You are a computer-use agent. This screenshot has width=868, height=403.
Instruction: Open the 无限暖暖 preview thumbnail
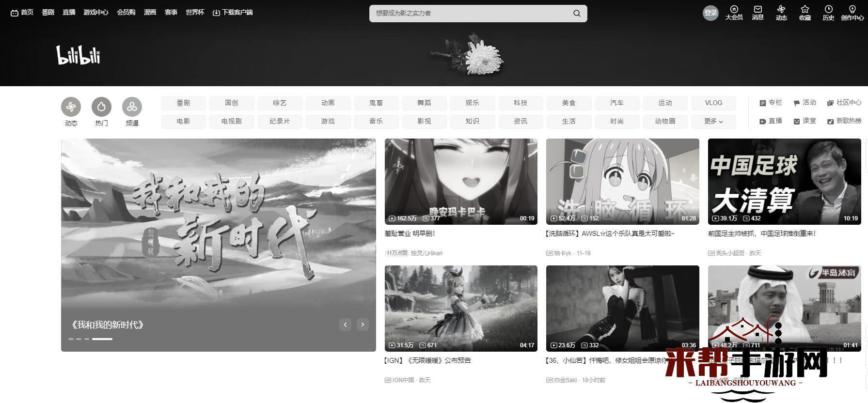click(461, 309)
